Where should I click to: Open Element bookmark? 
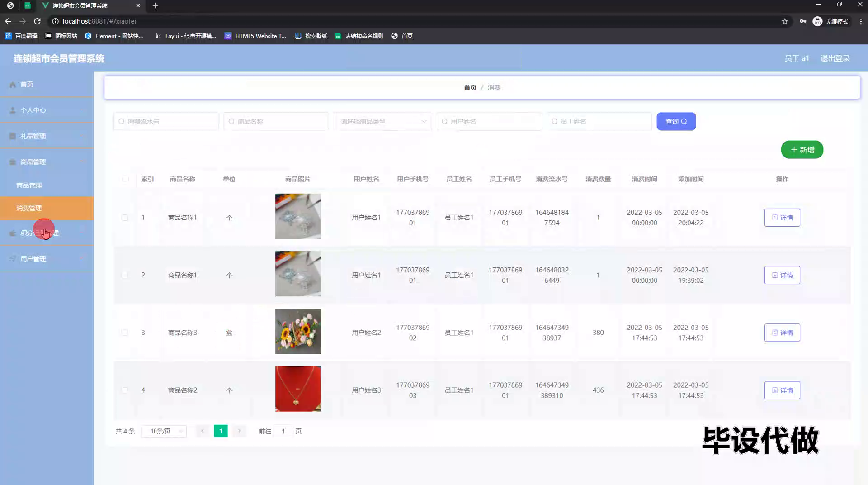tap(114, 36)
